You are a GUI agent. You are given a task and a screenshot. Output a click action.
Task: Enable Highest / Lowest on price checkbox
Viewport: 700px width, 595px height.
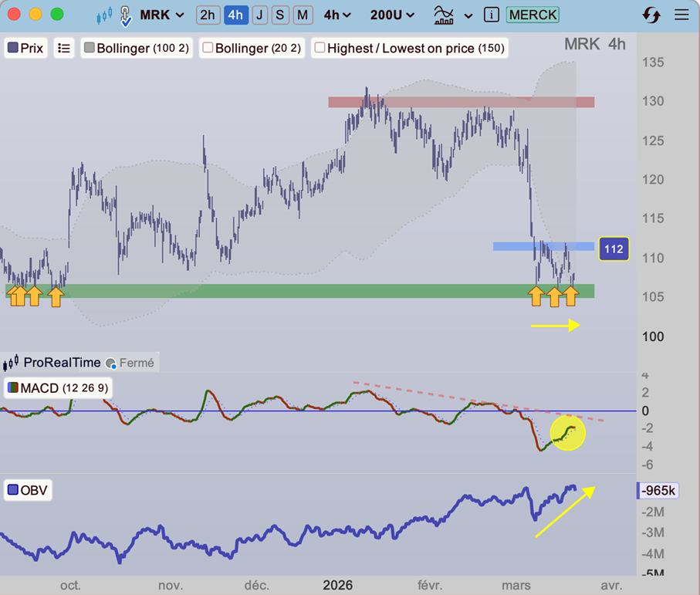coord(320,48)
